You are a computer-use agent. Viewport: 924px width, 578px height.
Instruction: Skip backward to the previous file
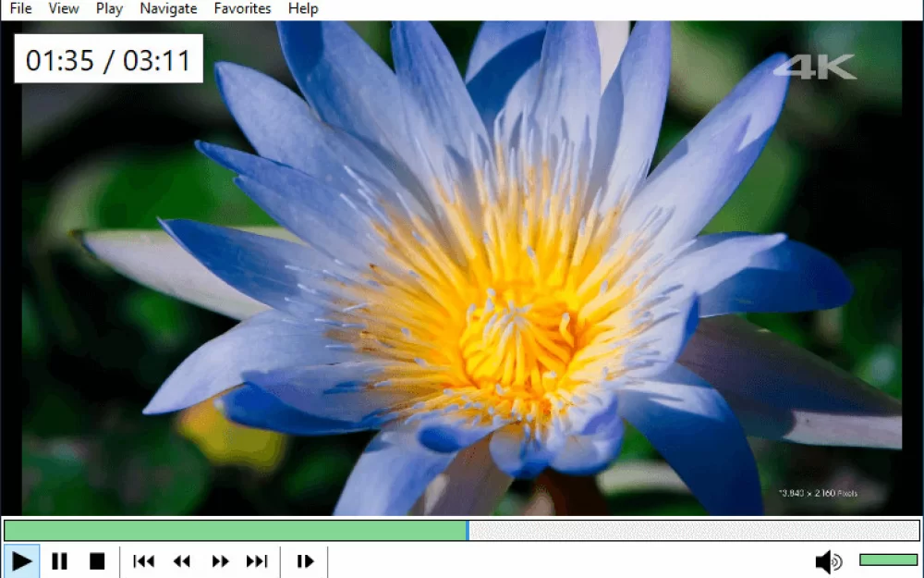(143, 561)
